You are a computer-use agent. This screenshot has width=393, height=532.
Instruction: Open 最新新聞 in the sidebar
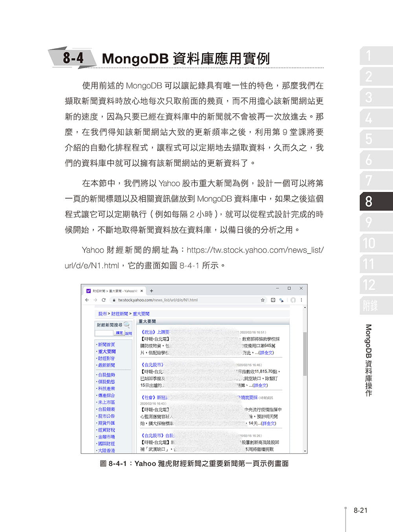tap(107, 365)
